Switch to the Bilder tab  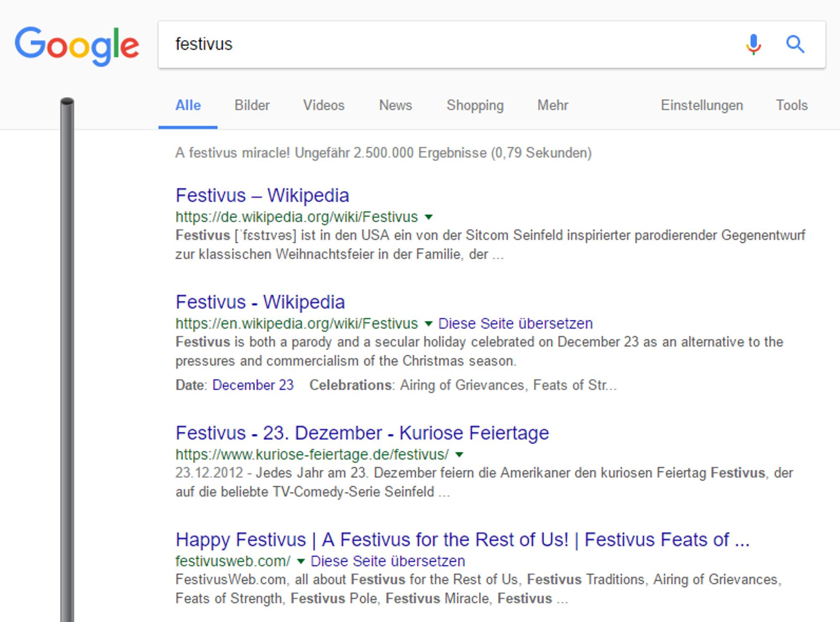tap(252, 105)
